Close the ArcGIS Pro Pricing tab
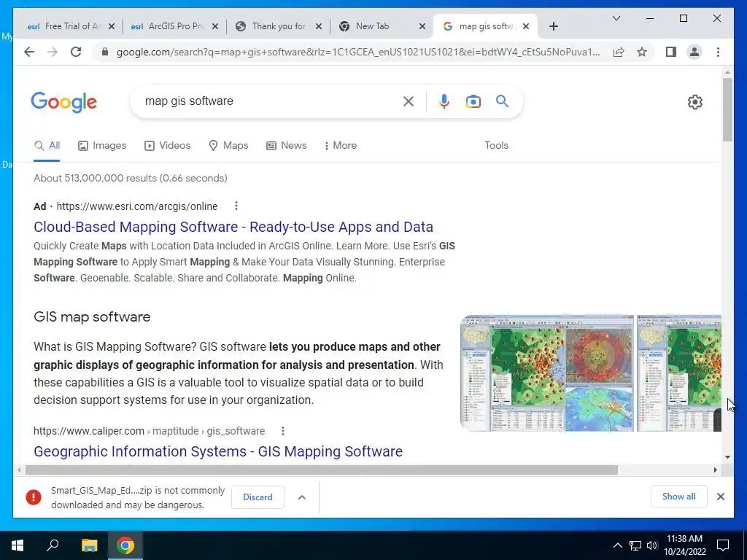This screenshot has width=747, height=560. (x=215, y=26)
